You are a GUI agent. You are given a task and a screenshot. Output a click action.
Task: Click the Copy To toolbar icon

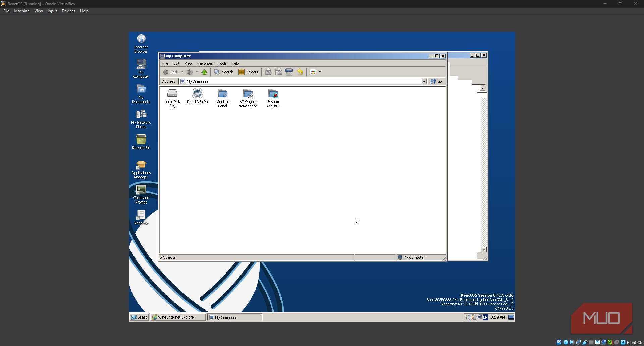click(x=278, y=72)
